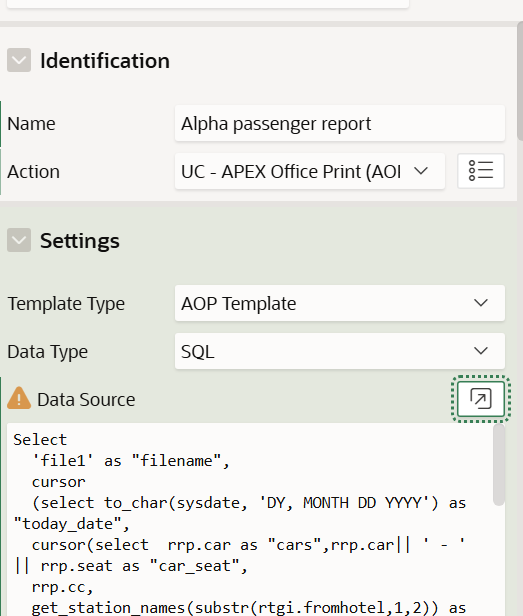Open Data Type SQL dropdown

tap(339, 351)
